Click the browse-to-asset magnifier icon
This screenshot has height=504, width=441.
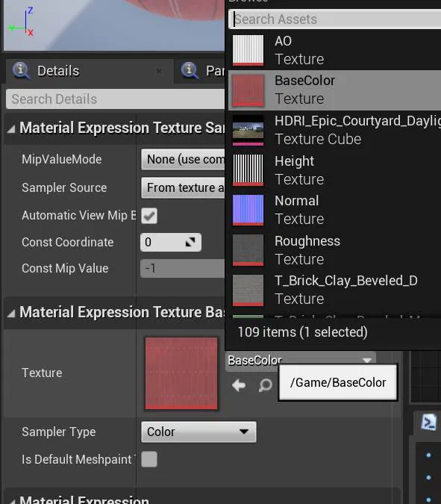click(x=266, y=385)
